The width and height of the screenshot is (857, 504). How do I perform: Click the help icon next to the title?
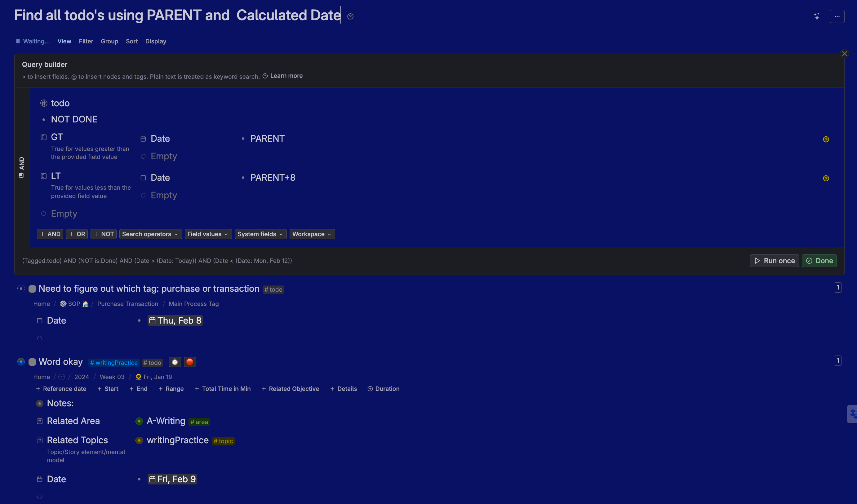[x=350, y=16]
